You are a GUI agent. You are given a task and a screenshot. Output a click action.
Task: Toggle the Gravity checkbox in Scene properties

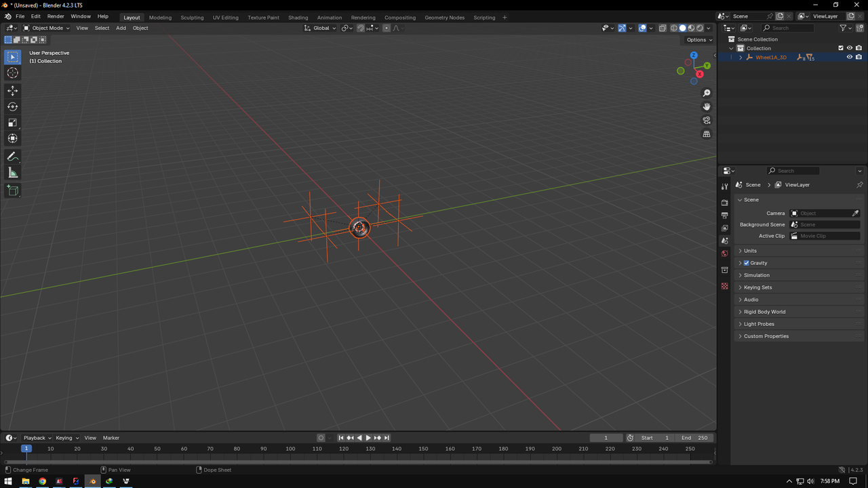[x=747, y=263]
